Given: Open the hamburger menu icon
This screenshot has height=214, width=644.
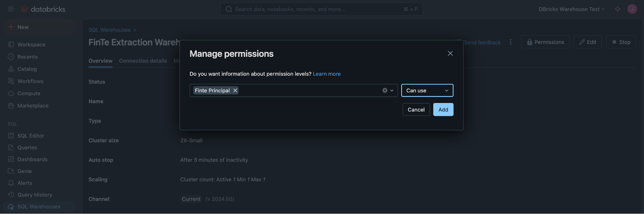Looking at the screenshot, I should point(11,9).
